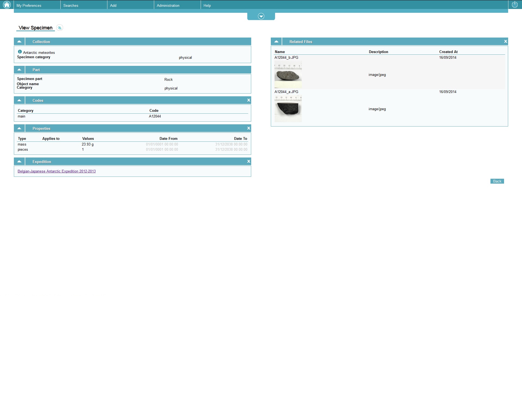Click info icon next to Antarctic meteorites
This screenshot has height=420, width=522.
click(x=20, y=52)
